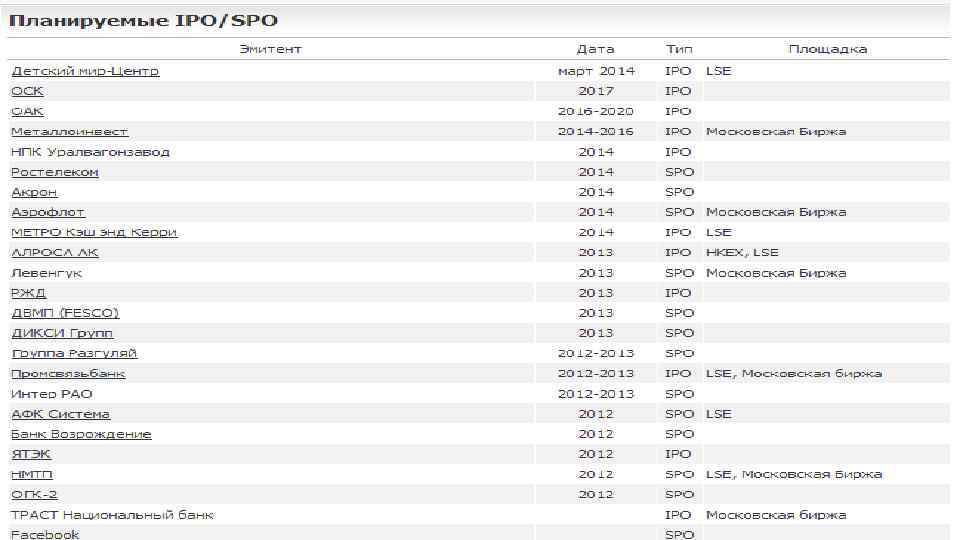The width and height of the screenshot is (960, 540).
Task: Open the Аэрофлот link
Action: (x=48, y=212)
